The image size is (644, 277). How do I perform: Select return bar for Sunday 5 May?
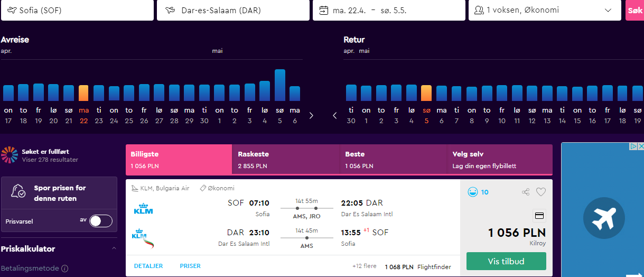click(x=426, y=93)
